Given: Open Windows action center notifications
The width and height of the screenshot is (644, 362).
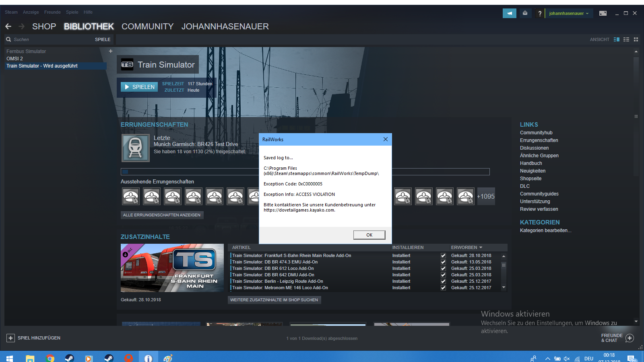Looking at the screenshot, I should pos(631,358).
